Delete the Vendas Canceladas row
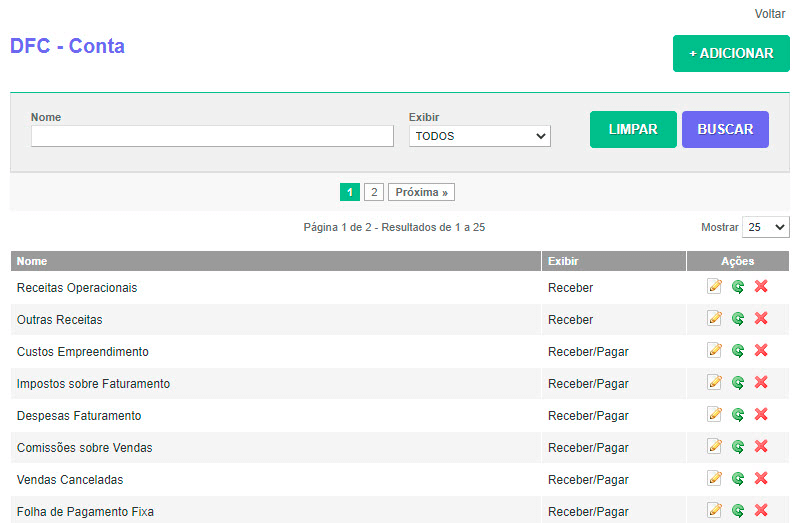Viewport: 798px width, 523px height. coord(761,479)
